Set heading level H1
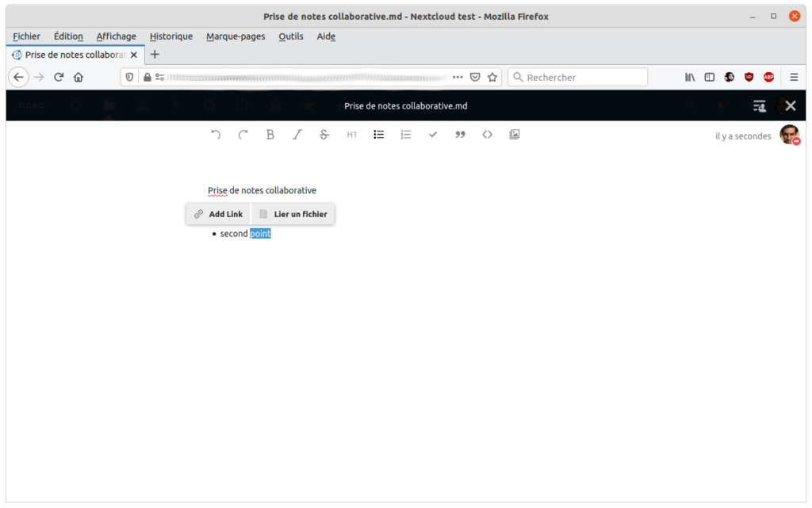Viewport: 812px width, 508px height. pos(351,135)
